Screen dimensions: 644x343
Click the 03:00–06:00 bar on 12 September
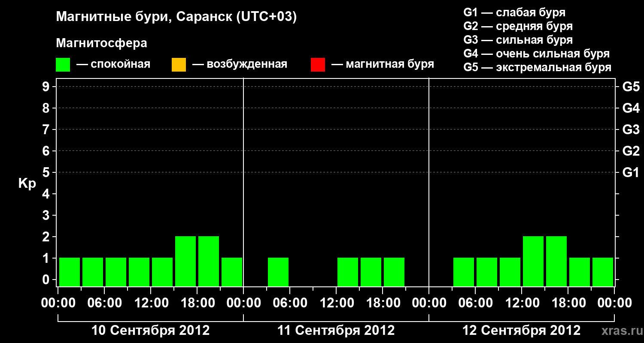click(464, 272)
